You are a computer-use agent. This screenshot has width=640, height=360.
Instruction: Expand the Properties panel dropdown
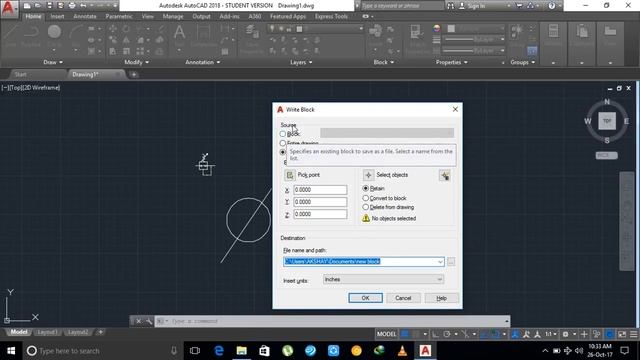[x=451, y=62]
